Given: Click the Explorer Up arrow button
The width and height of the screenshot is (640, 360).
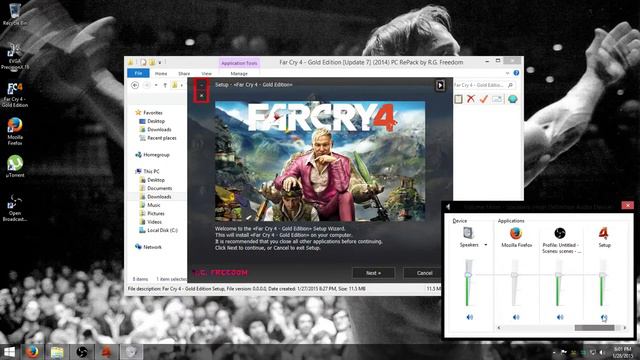Looking at the screenshot, I should (x=165, y=85).
